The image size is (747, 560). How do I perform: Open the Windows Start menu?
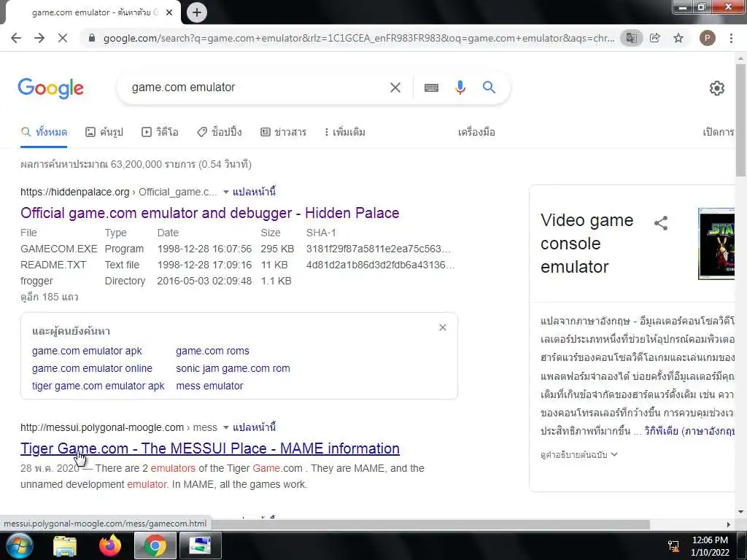click(x=18, y=545)
